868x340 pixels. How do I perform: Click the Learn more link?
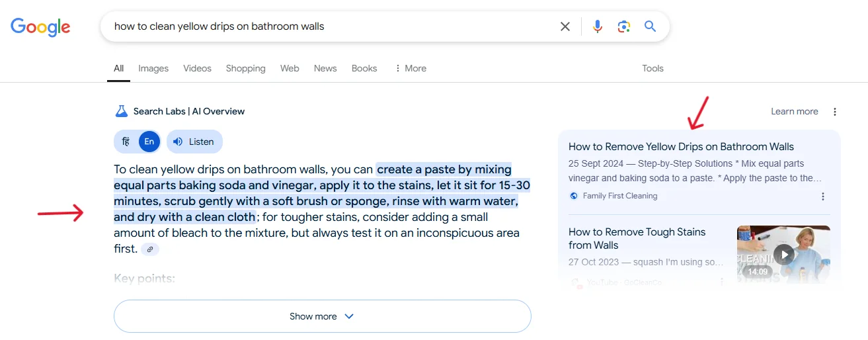(x=795, y=112)
